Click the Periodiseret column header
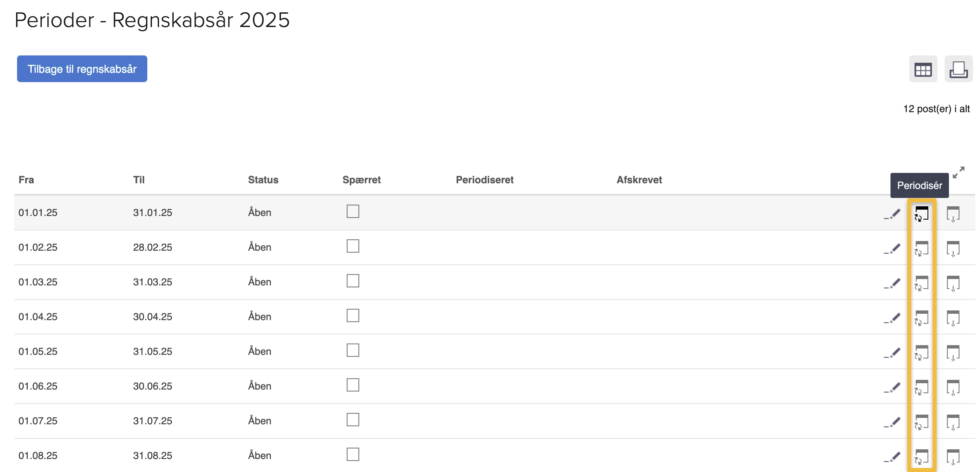The width and height of the screenshot is (980, 472). (484, 180)
